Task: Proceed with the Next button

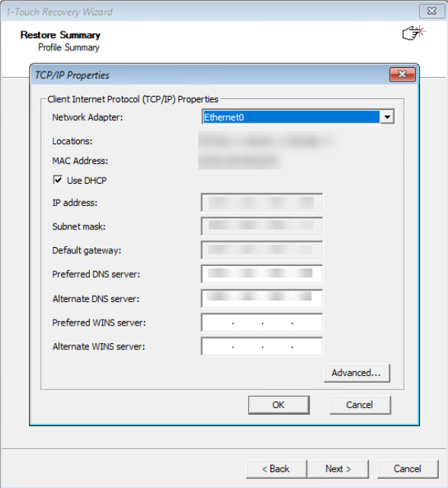Action: coord(338,469)
